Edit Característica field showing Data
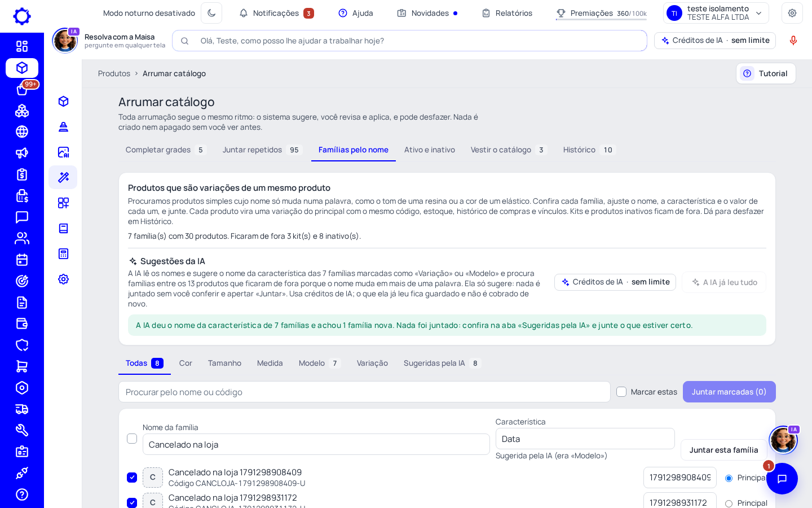 (585, 439)
